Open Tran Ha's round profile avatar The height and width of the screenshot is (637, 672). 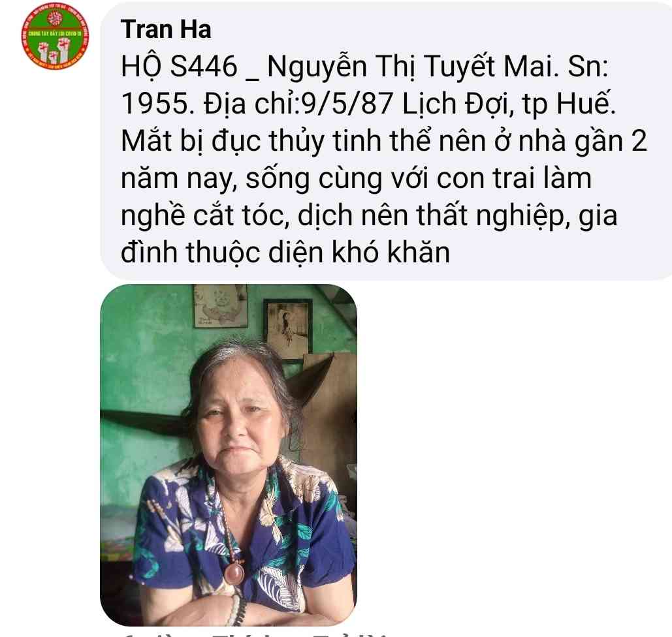click(x=56, y=36)
